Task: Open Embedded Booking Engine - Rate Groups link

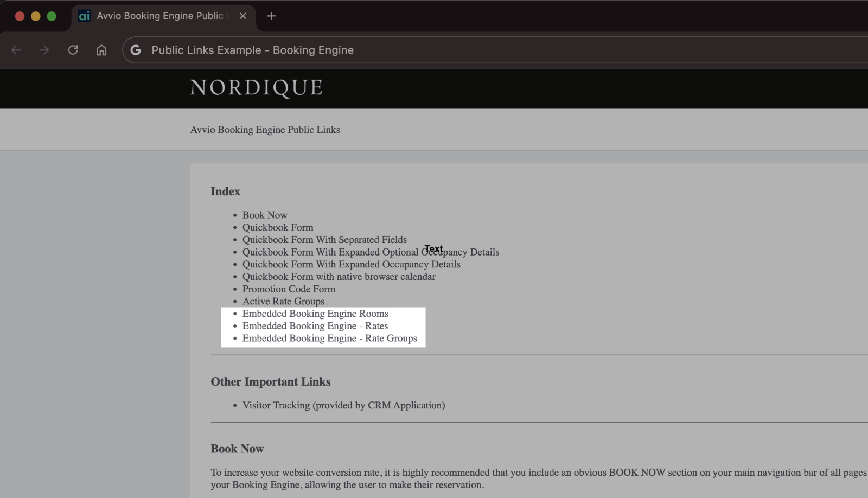Action: pyautogui.click(x=330, y=339)
